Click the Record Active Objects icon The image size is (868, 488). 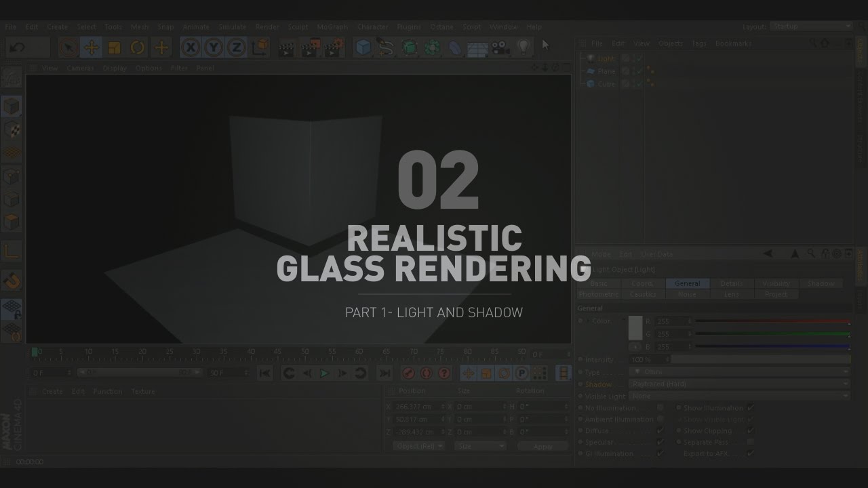pyautogui.click(x=408, y=373)
